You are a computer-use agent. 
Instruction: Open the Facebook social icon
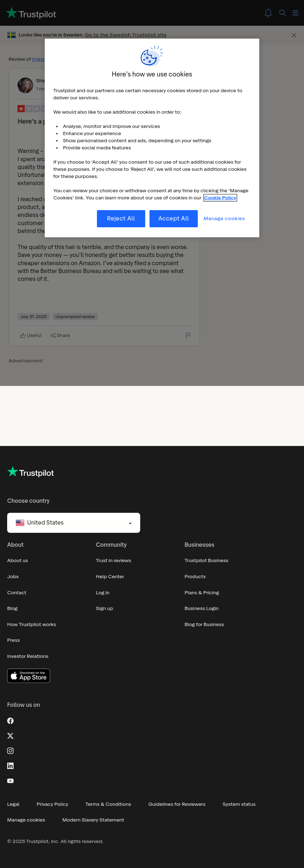(10, 721)
